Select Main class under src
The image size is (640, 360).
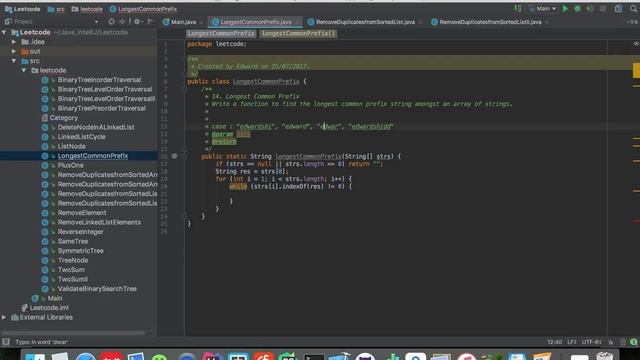(x=55, y=298)
